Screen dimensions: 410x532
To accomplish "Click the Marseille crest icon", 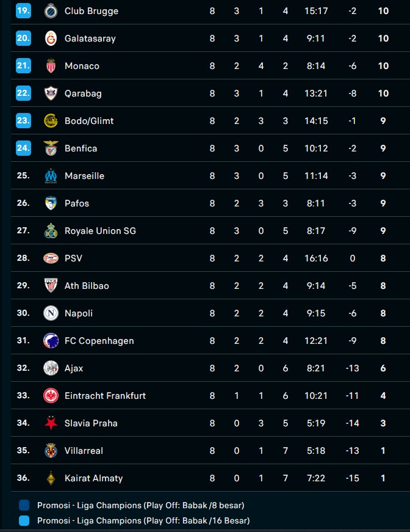I will [51, 175].
